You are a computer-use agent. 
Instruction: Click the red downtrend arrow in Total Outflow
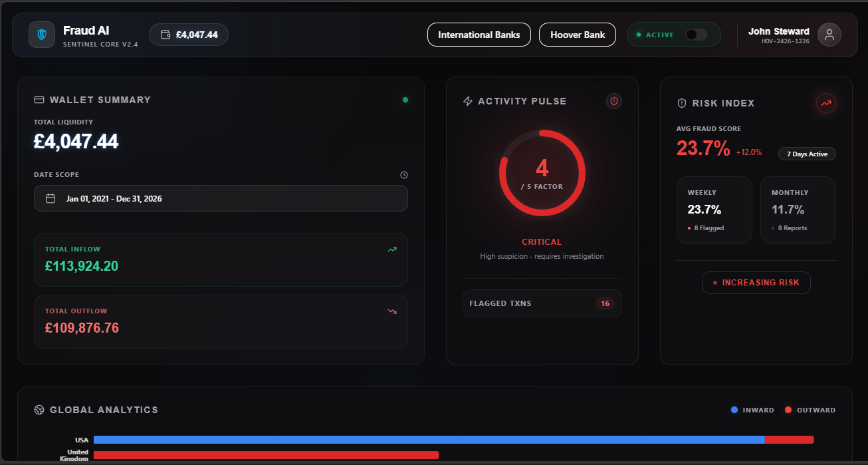[392, 311]
